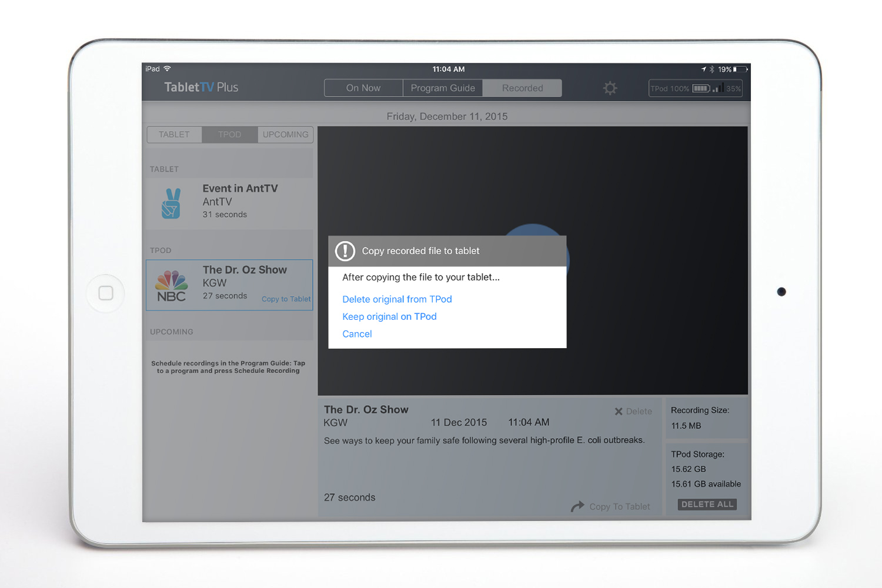This screenshot has height=588, width=882.
Task: Tap the 11:04 AM status bar clock
Action: click(449, 69)
